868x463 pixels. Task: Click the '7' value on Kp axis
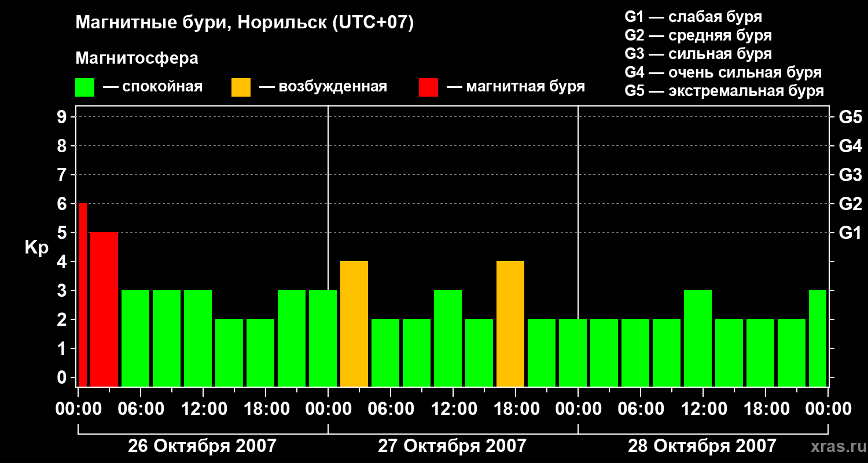(x=63, y=175)
